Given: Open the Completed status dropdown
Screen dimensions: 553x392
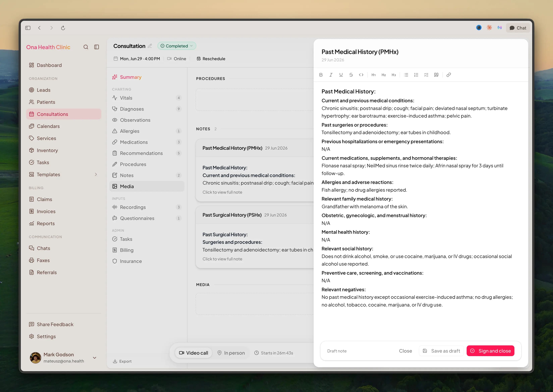Looking at the screenshot, I should [177, 46].
